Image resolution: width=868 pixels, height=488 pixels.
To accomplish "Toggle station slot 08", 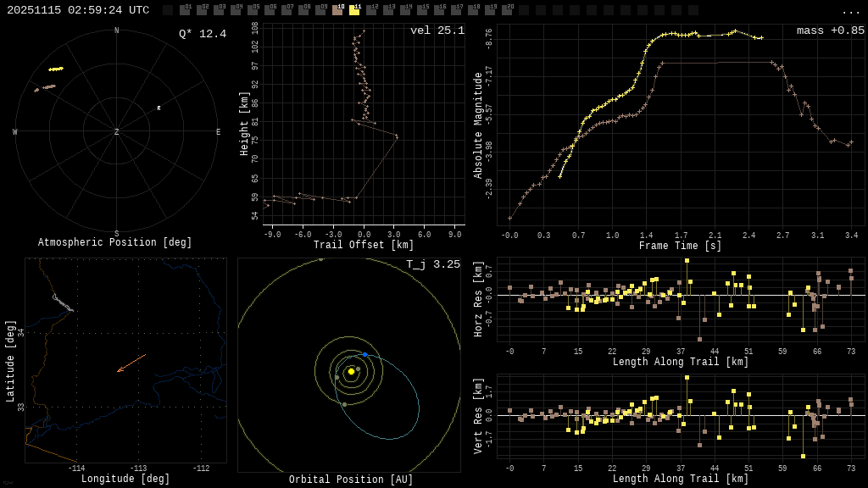I will tap(303, 9).
